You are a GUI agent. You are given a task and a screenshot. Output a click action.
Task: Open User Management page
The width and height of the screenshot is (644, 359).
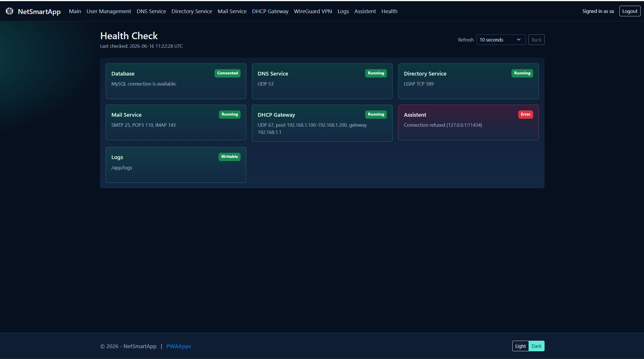click(109, 11)
